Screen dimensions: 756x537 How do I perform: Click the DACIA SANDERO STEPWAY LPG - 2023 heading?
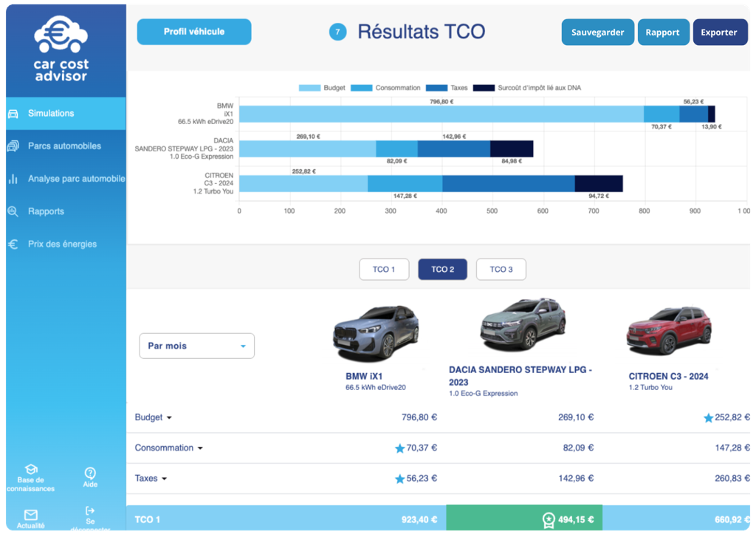[x=520, y=376]
